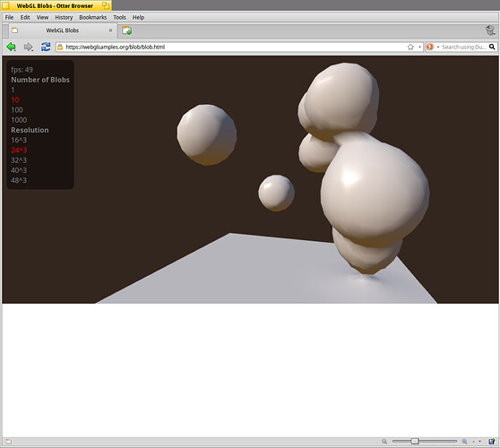Open the closed tabs trash icon

click(490, 30)
